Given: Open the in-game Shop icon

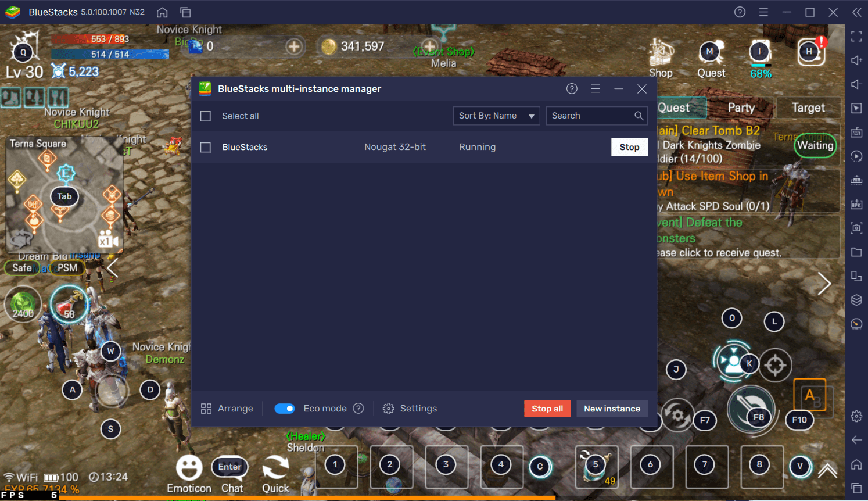Looking at the screenshot, I should click(x=661, y=58).
